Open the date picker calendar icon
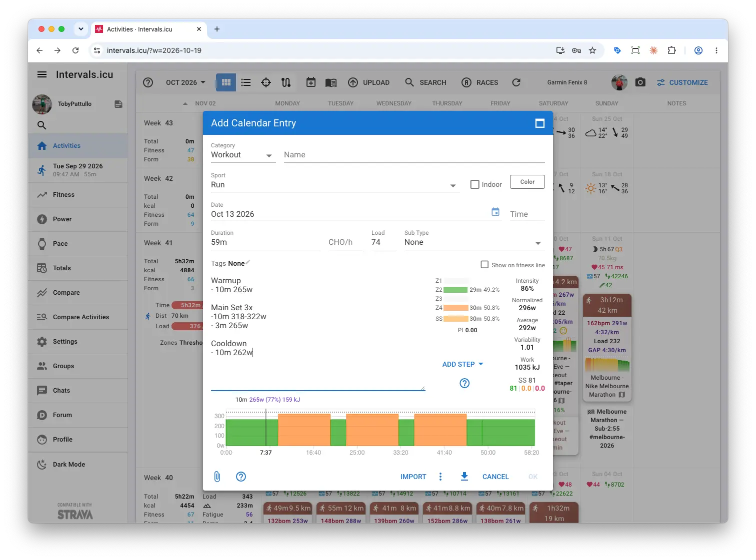Screen dimensions: 756x560 pyautogui.click(x=495, y=212)
